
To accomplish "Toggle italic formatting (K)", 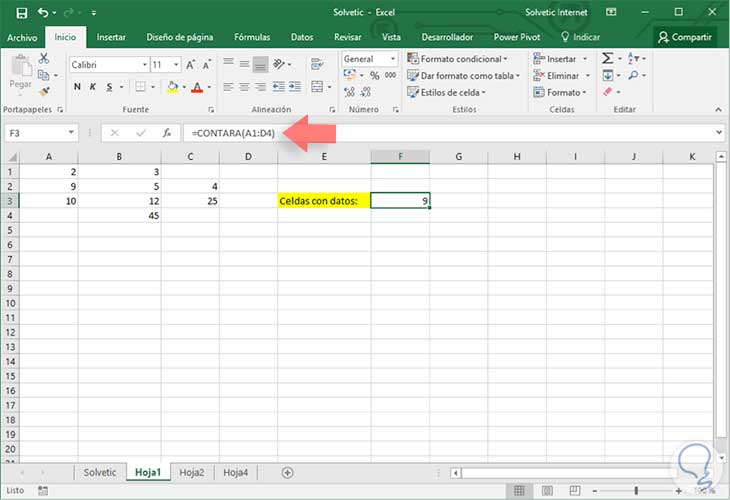I will (93, 87).
